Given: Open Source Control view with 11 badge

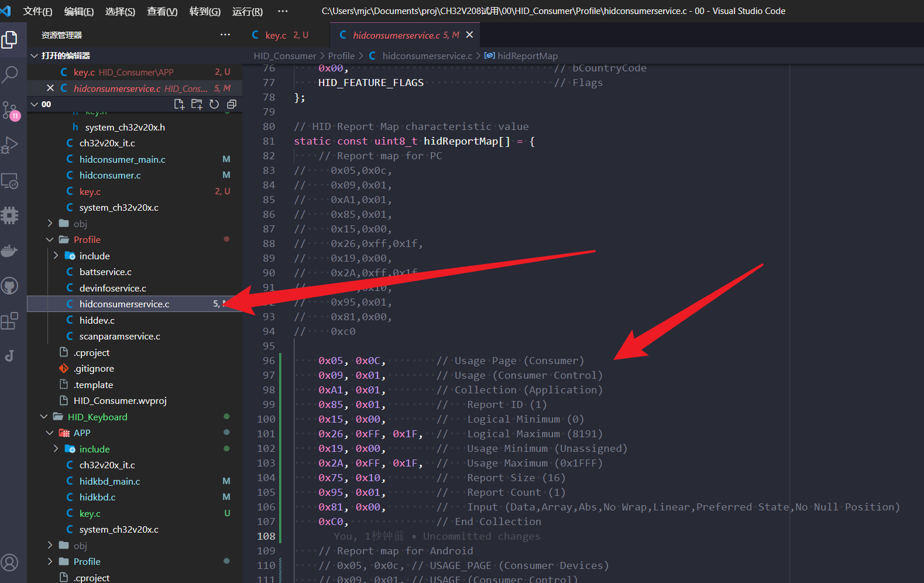Looking at the screenshot, I should 10,110.
